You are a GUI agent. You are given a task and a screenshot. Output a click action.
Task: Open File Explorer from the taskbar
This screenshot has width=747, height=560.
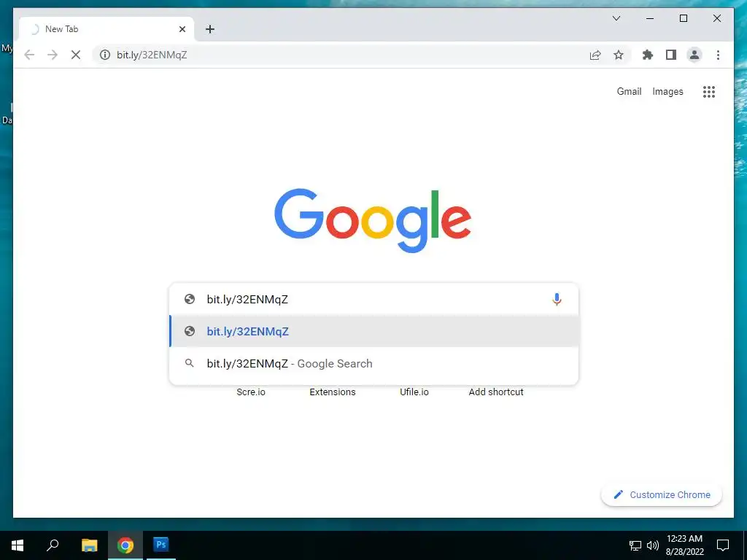pos(89,545)
